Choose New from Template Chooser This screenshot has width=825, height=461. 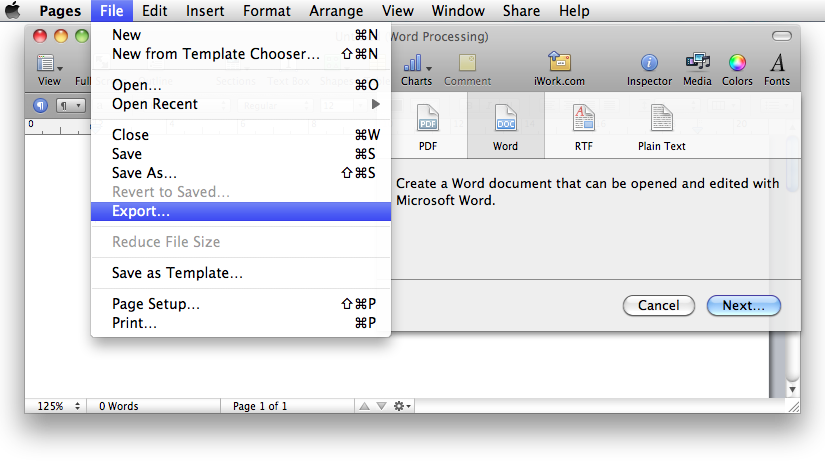(x=241, y=54)
